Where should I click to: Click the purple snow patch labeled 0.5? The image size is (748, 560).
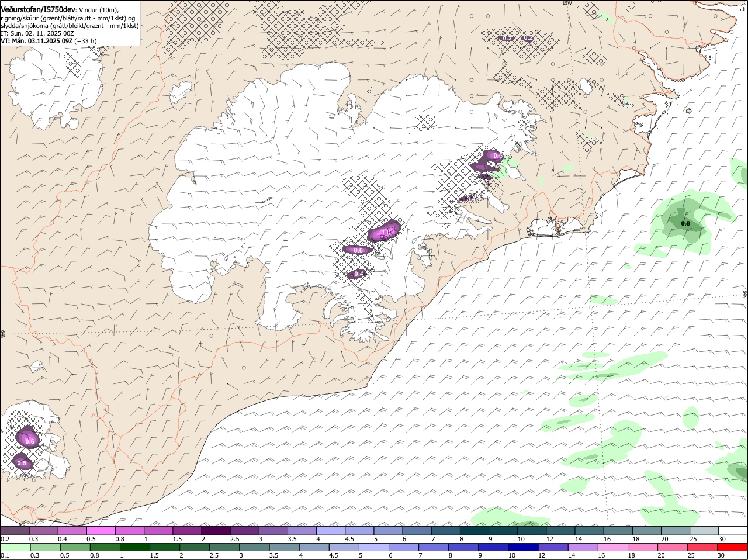coord(22,461)
